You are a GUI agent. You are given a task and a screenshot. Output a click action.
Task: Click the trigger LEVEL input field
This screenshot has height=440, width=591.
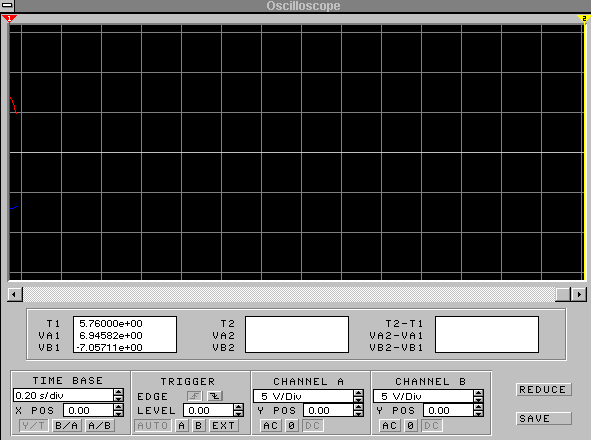pyautogui.click(x=208, y=410)
